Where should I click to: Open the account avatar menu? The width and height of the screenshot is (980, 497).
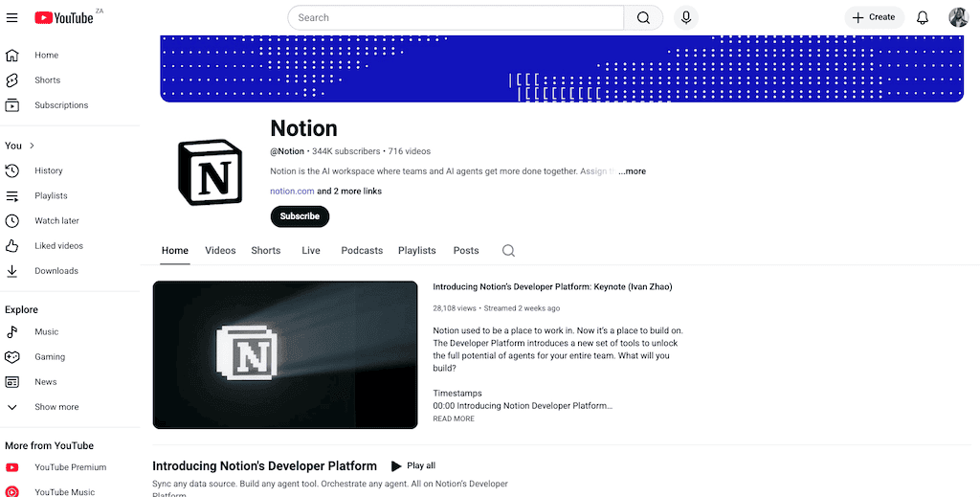tap(958, 17)
